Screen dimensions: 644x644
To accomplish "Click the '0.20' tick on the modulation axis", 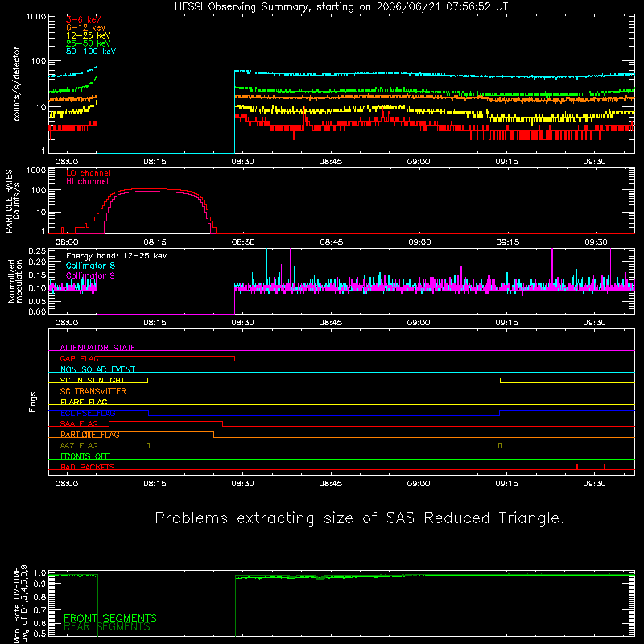I will pyautogui.click(x=37, y=262).
